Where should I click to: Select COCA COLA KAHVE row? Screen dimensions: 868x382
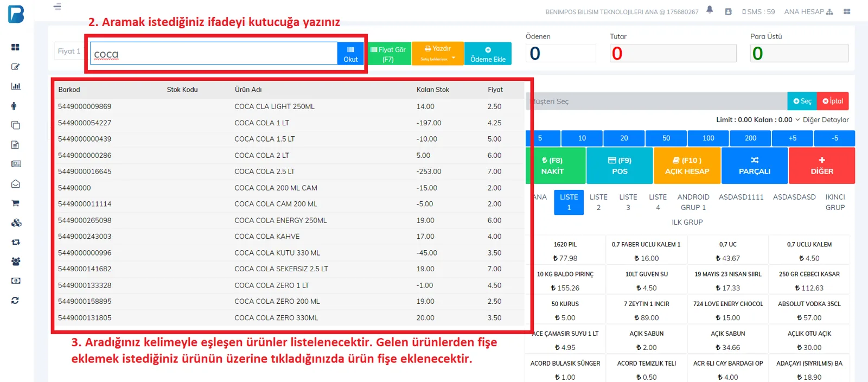point(290,237)
